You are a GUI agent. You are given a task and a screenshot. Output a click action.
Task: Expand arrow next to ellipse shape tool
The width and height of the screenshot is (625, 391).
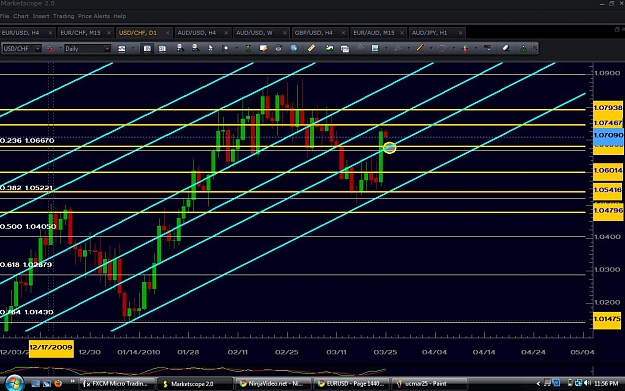point(454,48)
